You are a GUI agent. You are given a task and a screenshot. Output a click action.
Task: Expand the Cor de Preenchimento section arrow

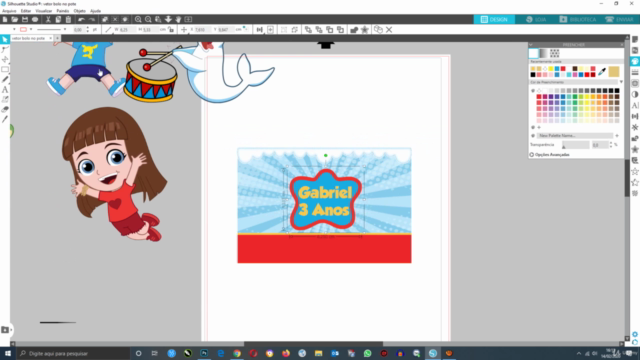621,82
